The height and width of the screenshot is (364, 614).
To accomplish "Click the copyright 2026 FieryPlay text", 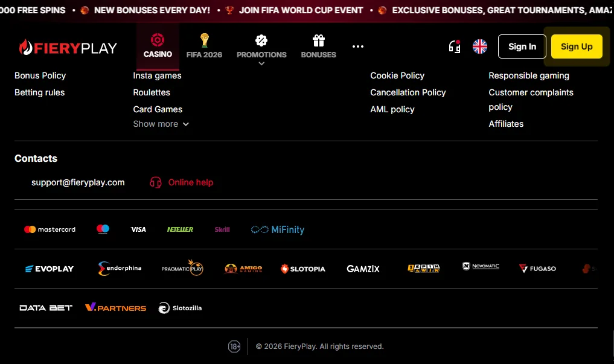I will 319,346.
